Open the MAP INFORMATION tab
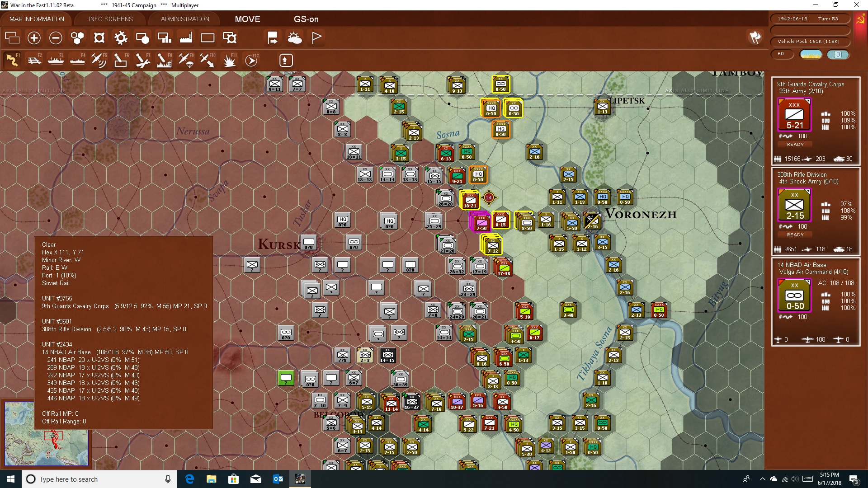868x488 pixels. pyautogui.click(x=37, y=19)
